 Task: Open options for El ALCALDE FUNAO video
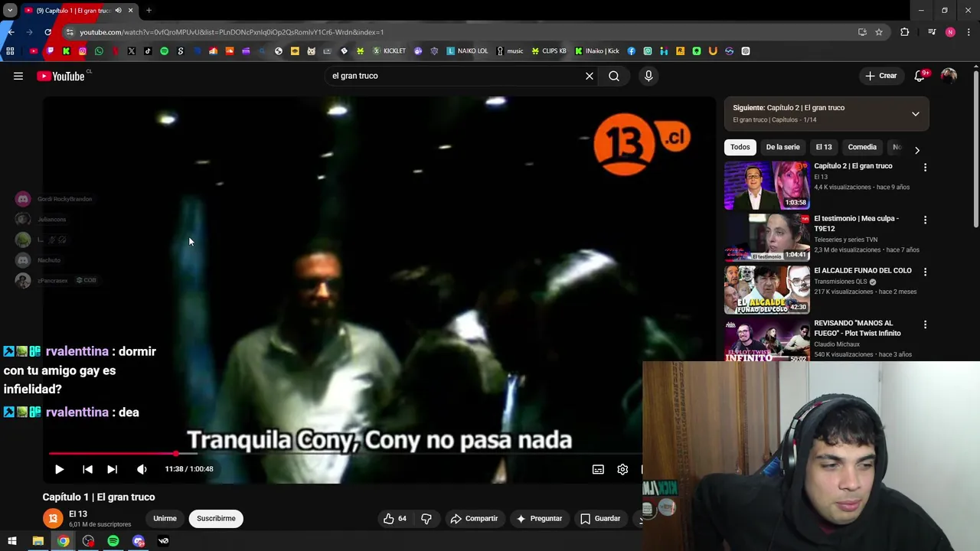(925, 272)
